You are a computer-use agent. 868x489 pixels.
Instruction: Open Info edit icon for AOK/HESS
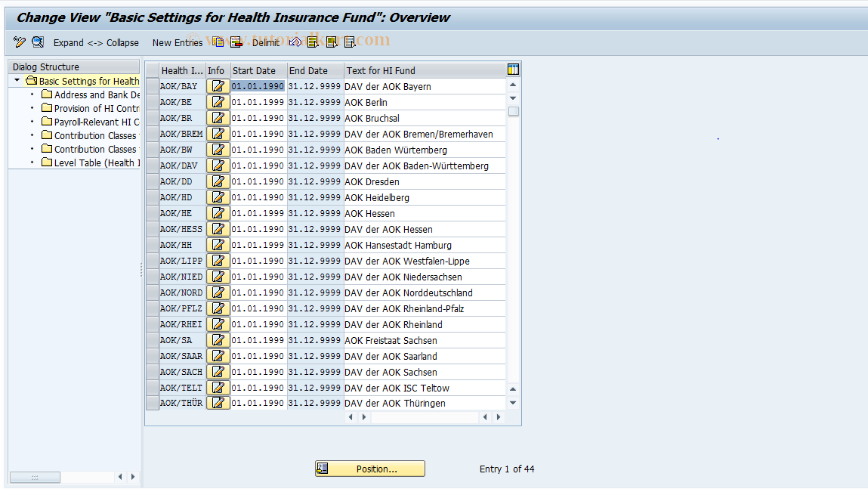(x=218, y=229)
